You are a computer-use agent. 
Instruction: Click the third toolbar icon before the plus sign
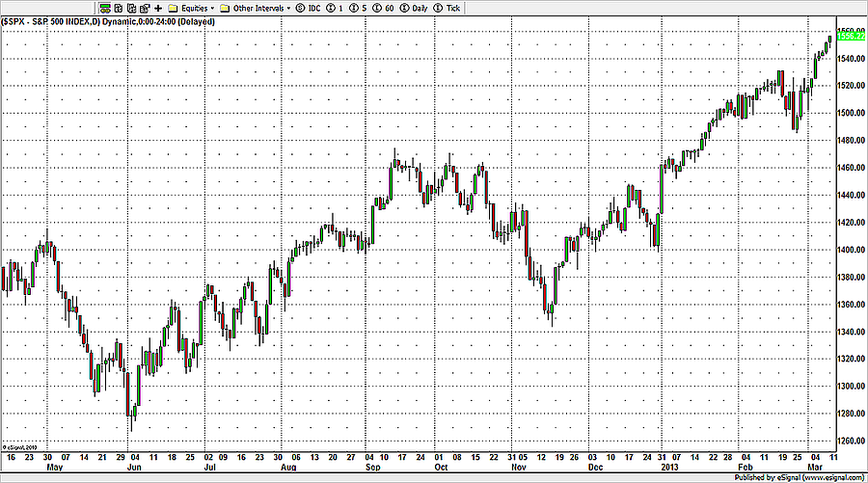tap(130, 8)
